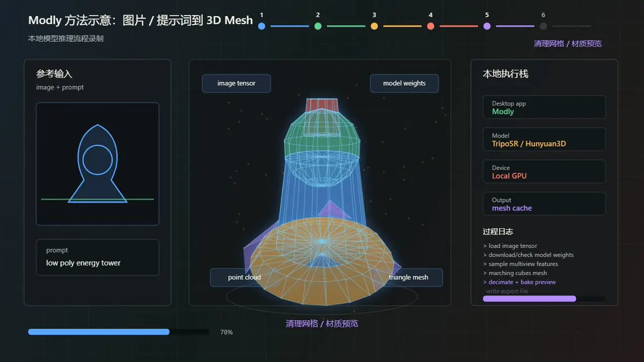This screenshot has width=644, height=362.
Task: Select step 1 blue dot in stepper
Action: point(261,26)
